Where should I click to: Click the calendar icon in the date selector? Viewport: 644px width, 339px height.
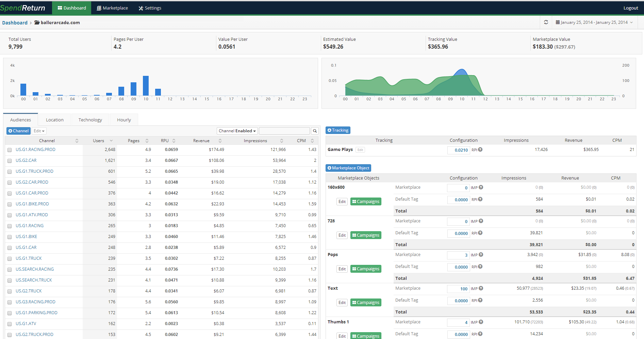[x=557, y=22]
